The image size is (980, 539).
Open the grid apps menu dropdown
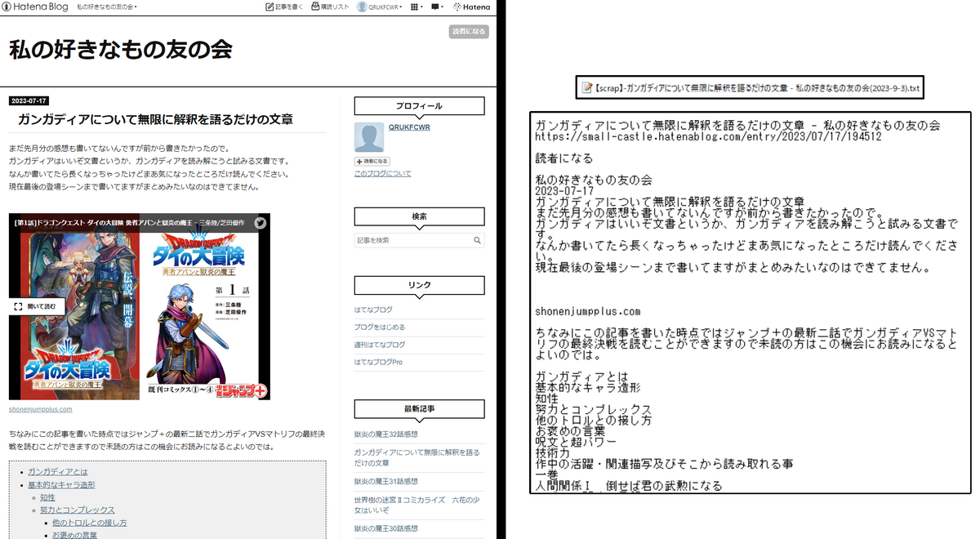pos(416,7)
